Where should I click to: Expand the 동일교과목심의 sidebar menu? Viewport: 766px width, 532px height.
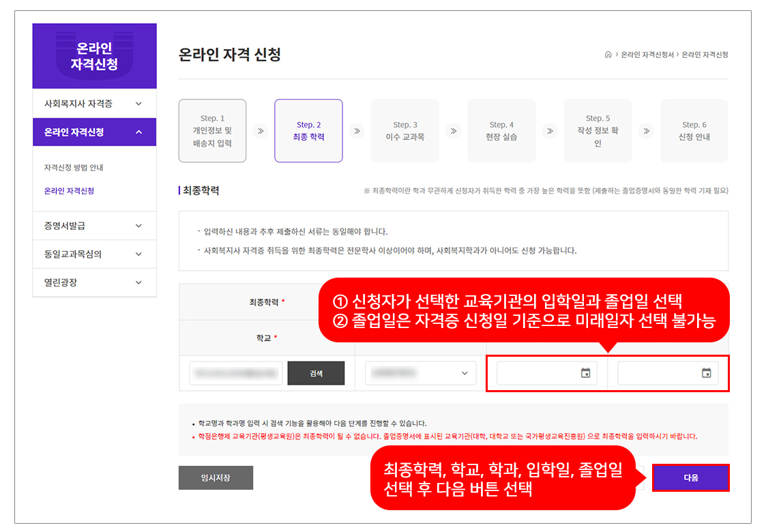point(94,254)
